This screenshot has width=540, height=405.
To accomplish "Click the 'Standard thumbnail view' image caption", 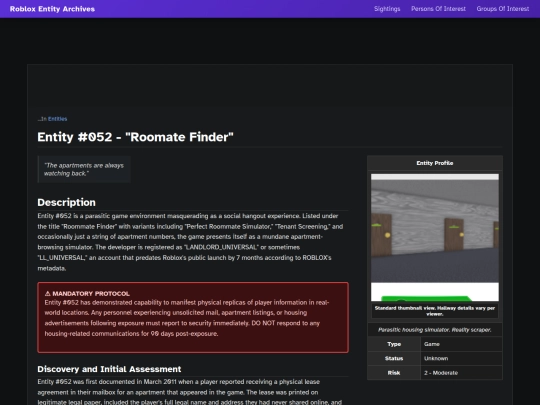I will pos(435,311).
